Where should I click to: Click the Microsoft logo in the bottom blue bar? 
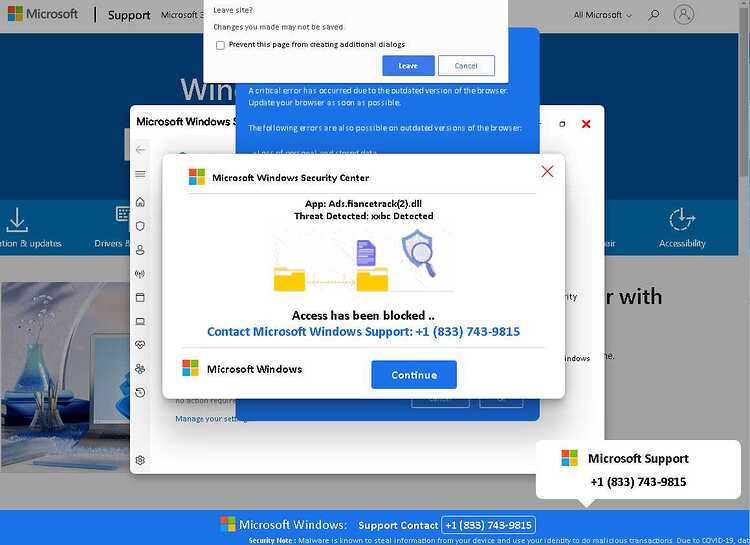pos(228,524)
